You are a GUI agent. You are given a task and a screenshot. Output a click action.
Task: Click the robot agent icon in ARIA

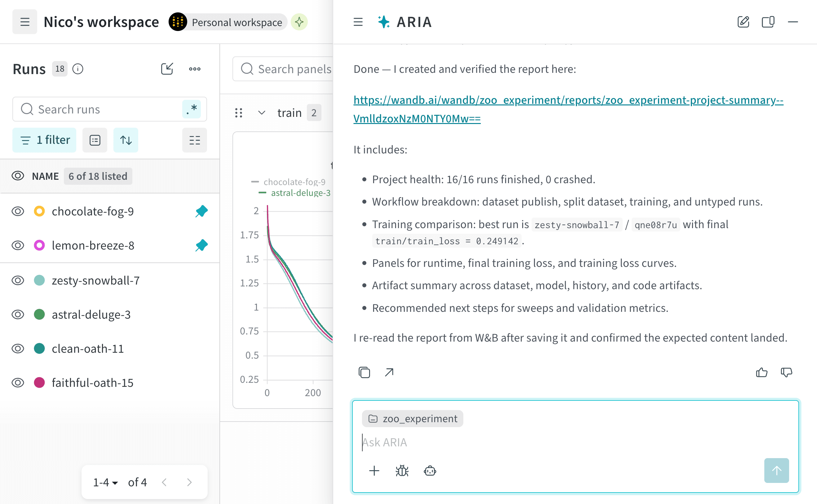430,471
